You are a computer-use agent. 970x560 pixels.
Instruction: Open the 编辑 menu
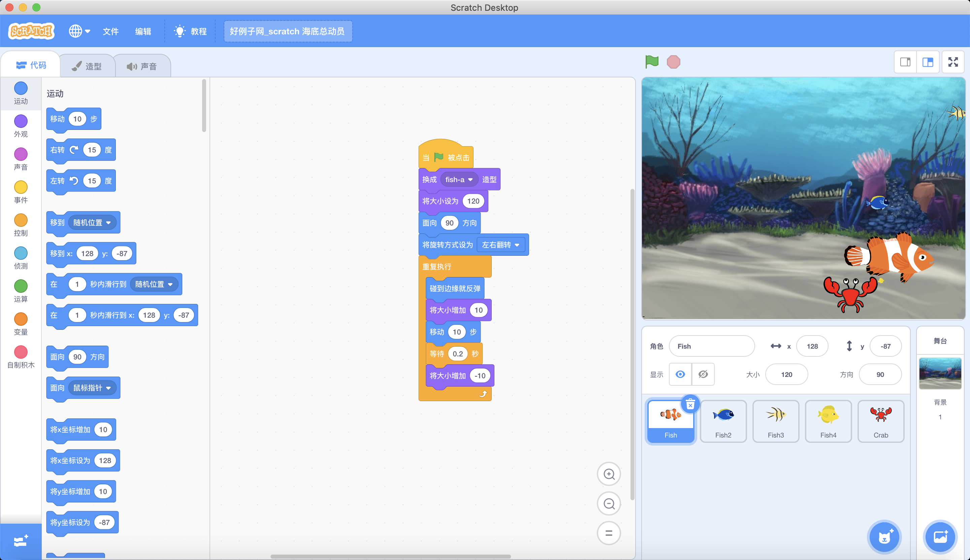coord(143,31)
